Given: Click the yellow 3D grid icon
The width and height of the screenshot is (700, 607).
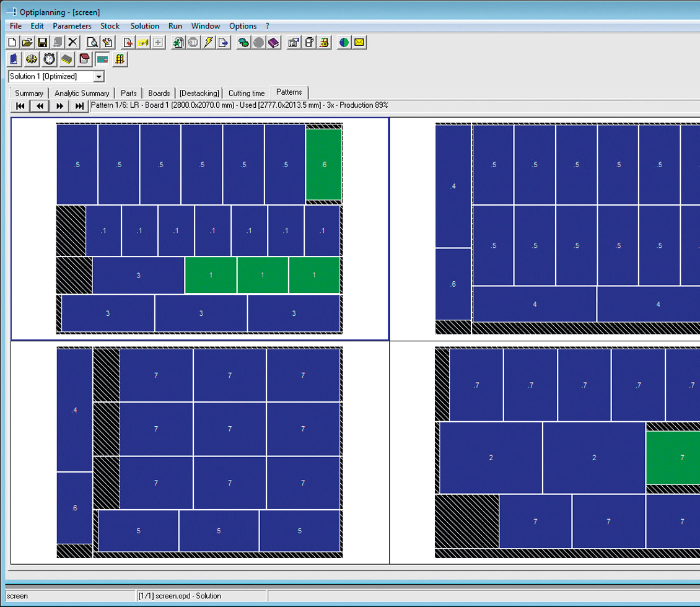Looking at the screenshot, I should [120, 59].
